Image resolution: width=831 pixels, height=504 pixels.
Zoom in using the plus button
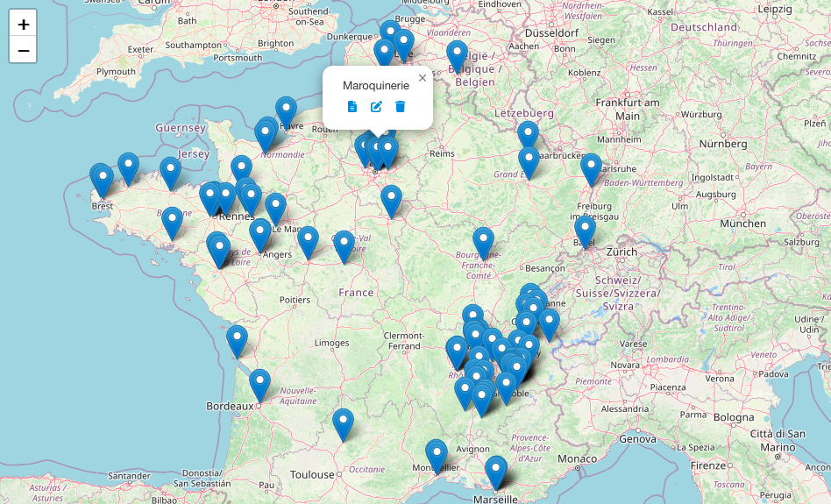(x=23, y=24)
